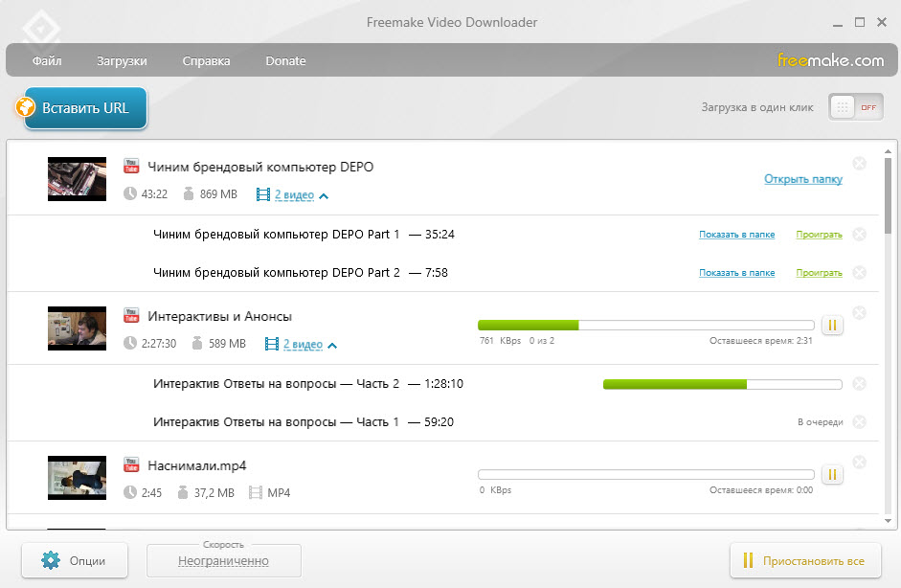
Task: Click the clock icon next to 43:22
Action: pyautogui.click(x=130, y=193)
